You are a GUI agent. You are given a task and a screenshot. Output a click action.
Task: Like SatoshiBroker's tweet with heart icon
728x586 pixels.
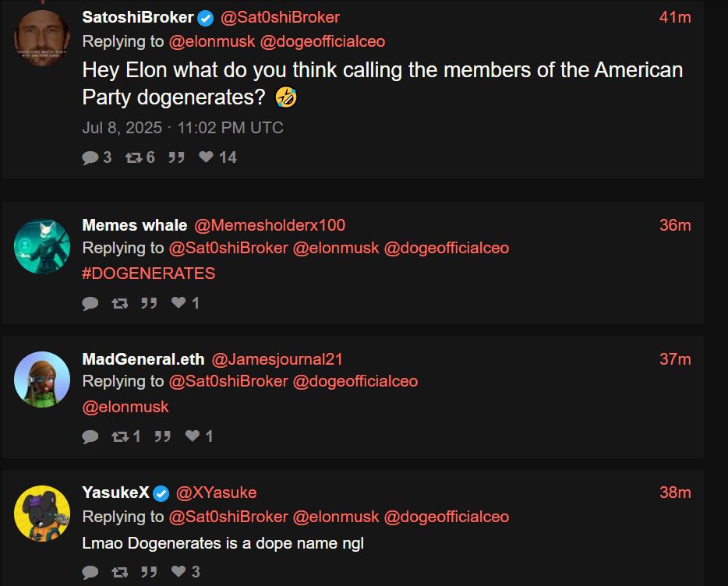206,157
